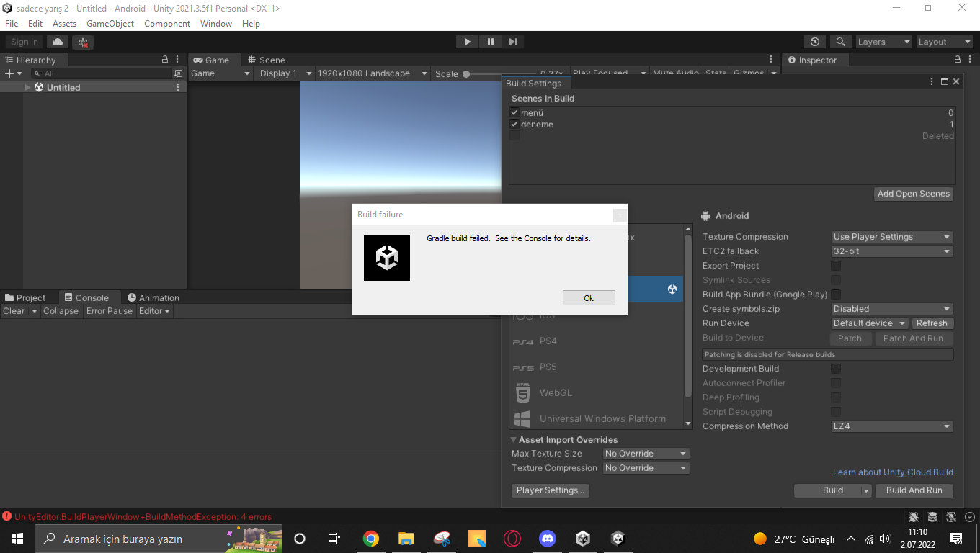Open the Compression Method LZ4 dropdown
This screenshot has width=980, height=553.
(892, 426)
